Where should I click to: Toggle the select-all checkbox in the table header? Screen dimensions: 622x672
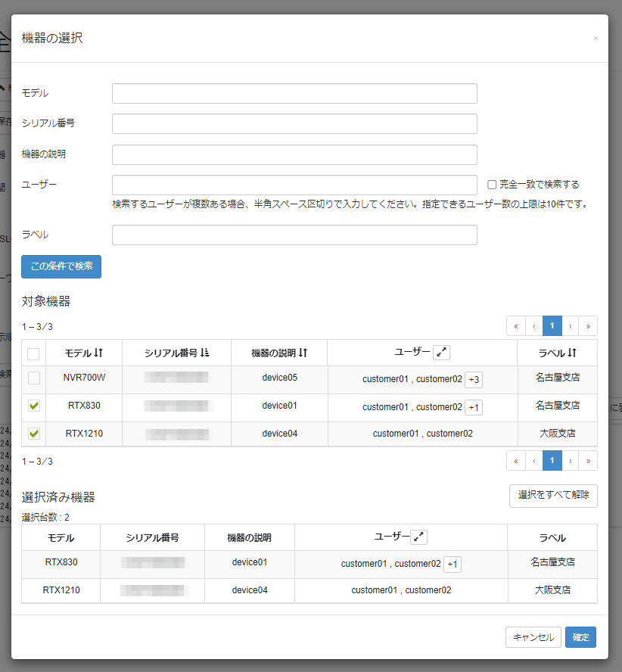[x=33, y=353]
